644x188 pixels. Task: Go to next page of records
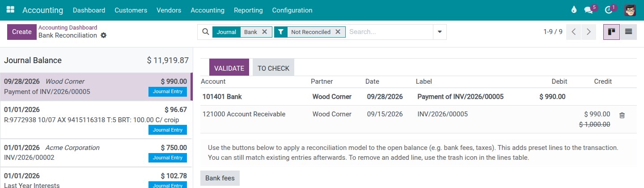[x=589, y=32]
